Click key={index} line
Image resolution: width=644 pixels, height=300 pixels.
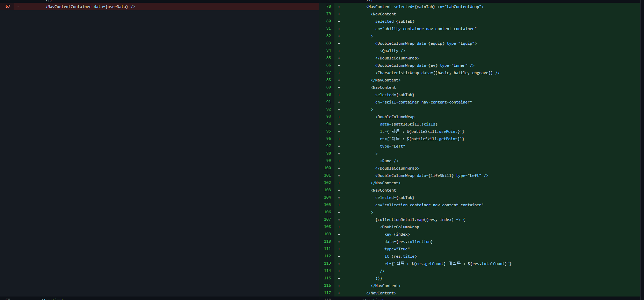tap(397, 234)
